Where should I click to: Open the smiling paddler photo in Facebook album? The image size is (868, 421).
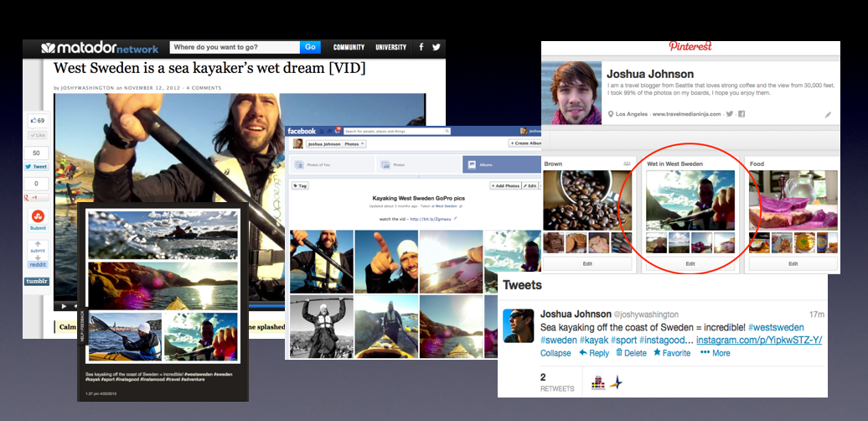(322, 261)
